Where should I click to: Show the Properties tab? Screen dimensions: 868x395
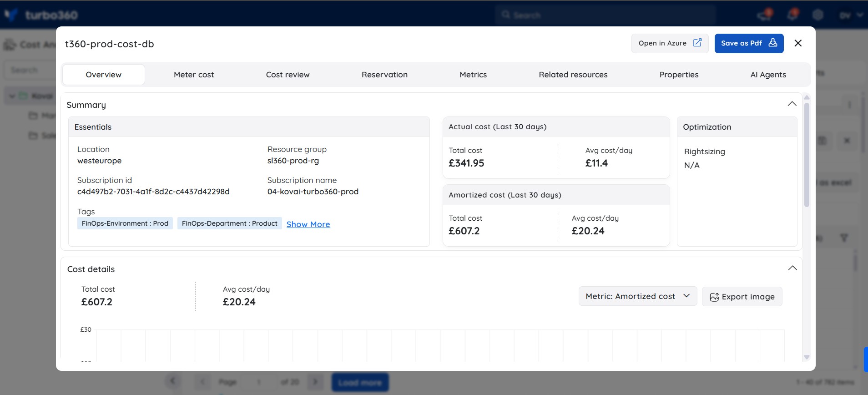[x=679, y=75]
